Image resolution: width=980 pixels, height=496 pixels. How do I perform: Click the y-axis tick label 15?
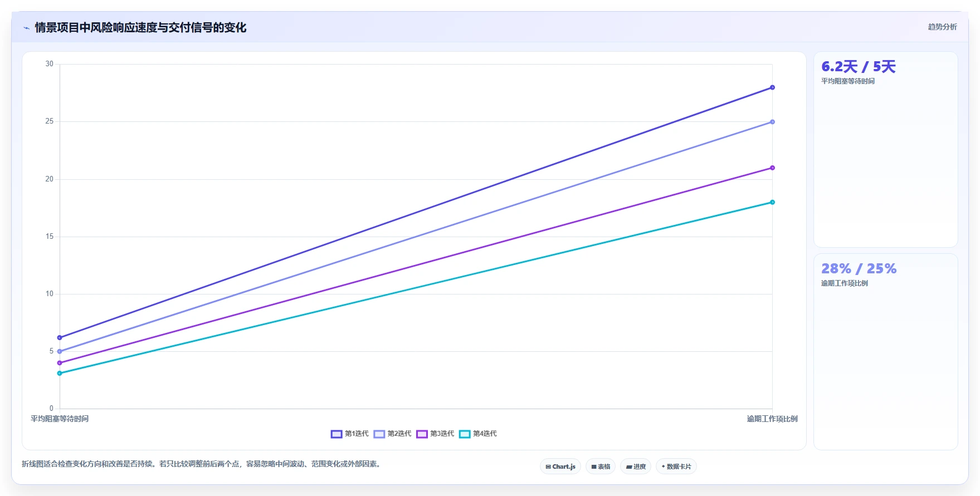tap(50, 237)
